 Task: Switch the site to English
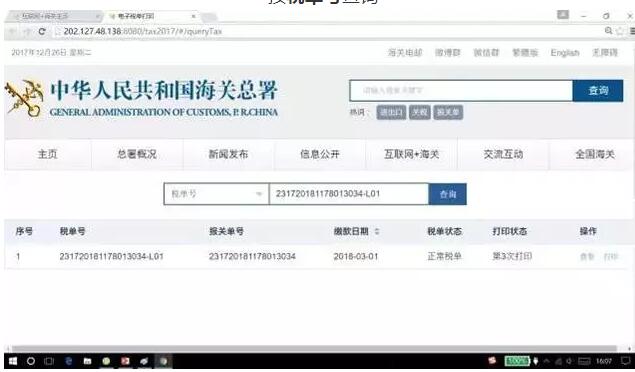coord(565,53)
